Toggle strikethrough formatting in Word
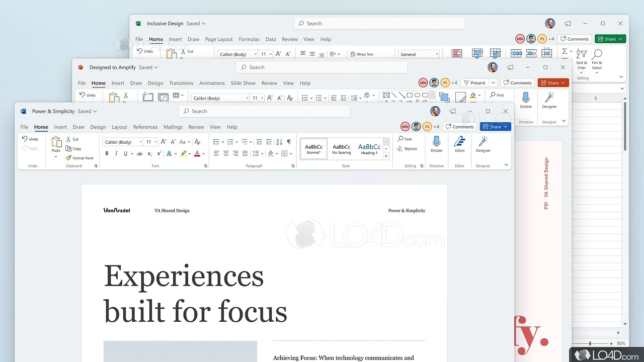This screenshot has height=362, width=644. tap(139, 153)
